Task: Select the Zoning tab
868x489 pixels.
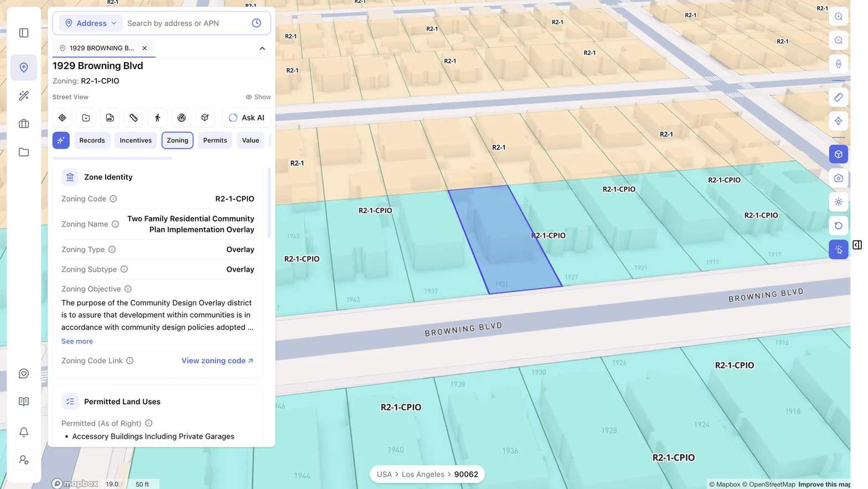Action: click(x=178, y=141)
